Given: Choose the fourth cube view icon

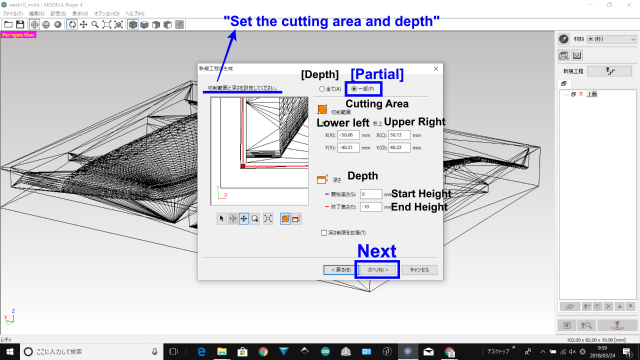Looking at the screenshot, I should 168,24.
